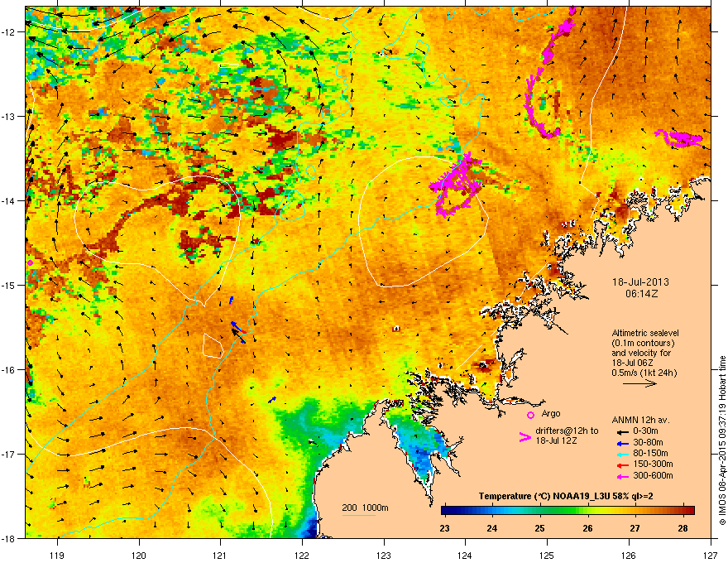Click the 0.5m/s velocity scale arrow
This screenshot has width=728, height=563.
click(x=639, y=383)
